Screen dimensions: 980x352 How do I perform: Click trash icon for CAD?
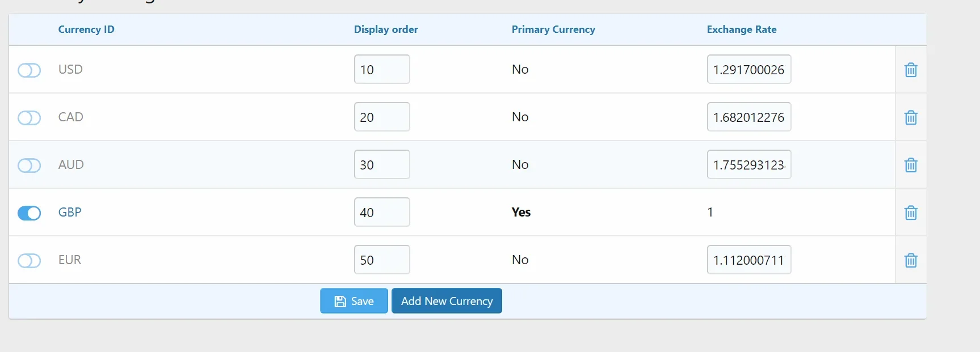pos(911,117)
